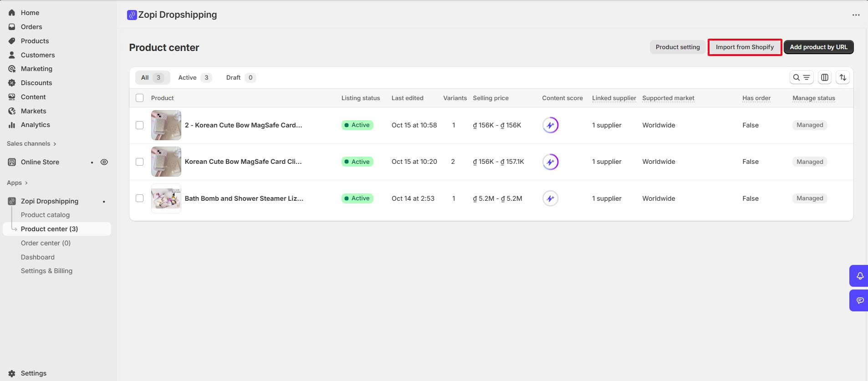Click the sort arrows icon
868x381 pixels.
(x=842, y=77)
